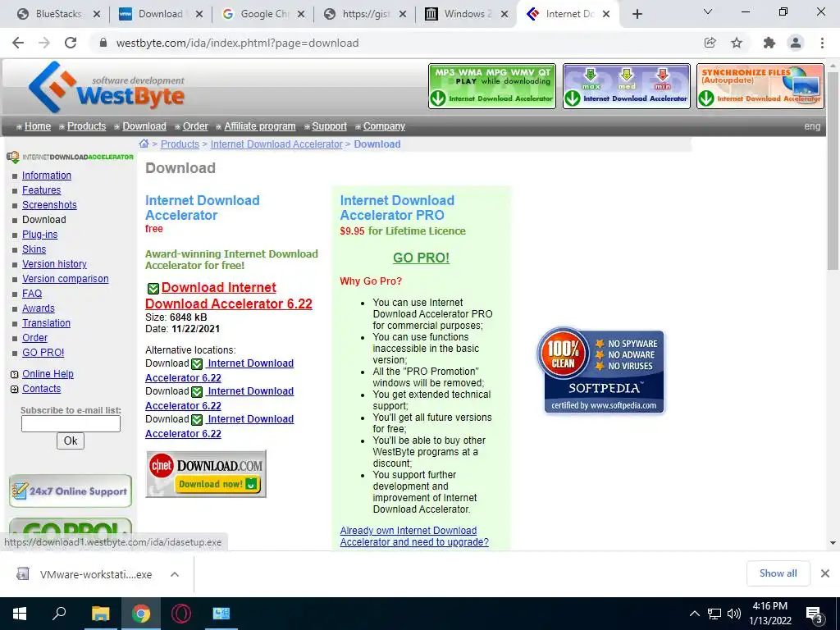Open the Skins sidebar link
Image resolution: width=840 pixels, height=630 pixels.
tap(34, 249)
